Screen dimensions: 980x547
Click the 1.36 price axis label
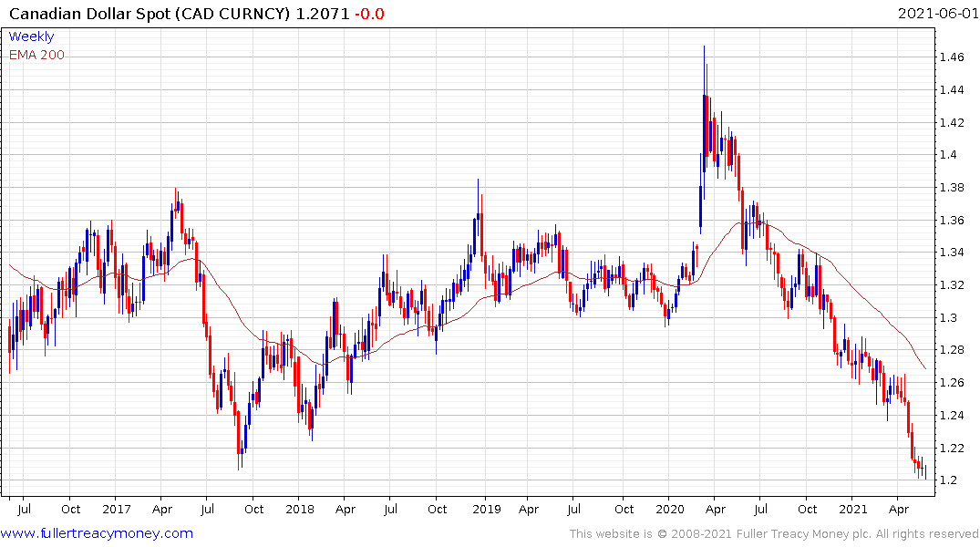pyautogui.click(x=952, y=220)
